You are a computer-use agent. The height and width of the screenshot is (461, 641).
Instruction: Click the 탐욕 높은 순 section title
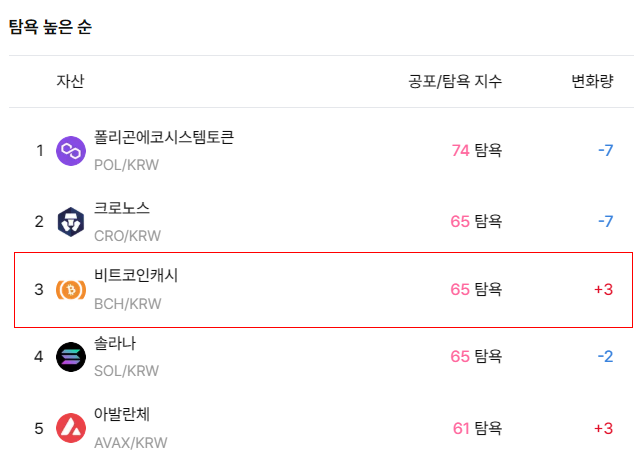[x=51, y=27]
